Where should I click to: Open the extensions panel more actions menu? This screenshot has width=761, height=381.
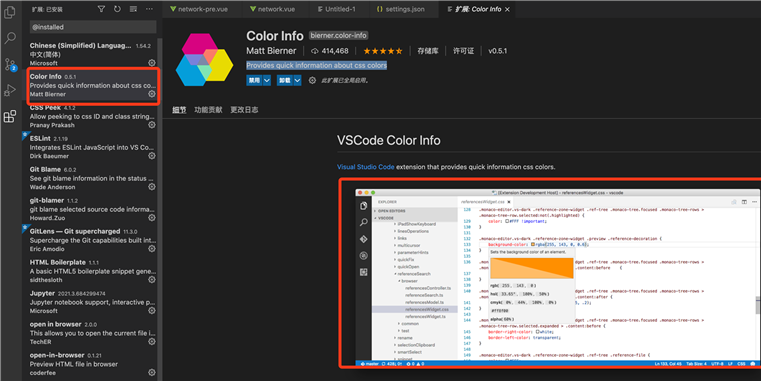tap(149, 9)
